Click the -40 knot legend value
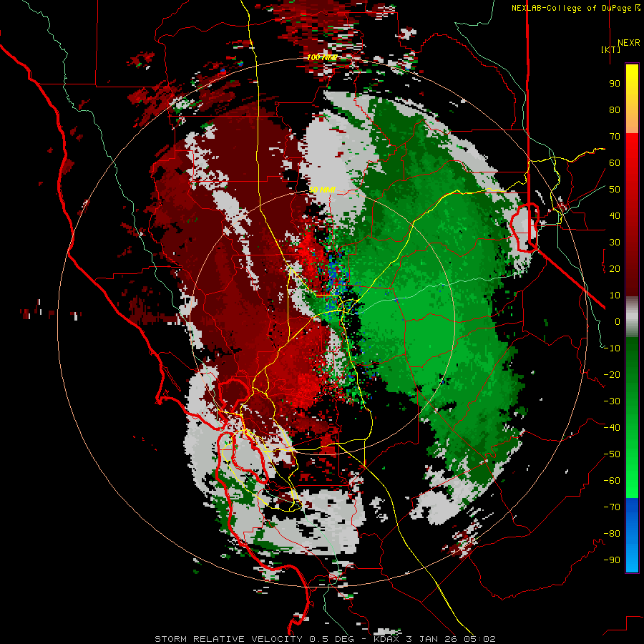This screenshot has width=644, height=644. point(612,428)
